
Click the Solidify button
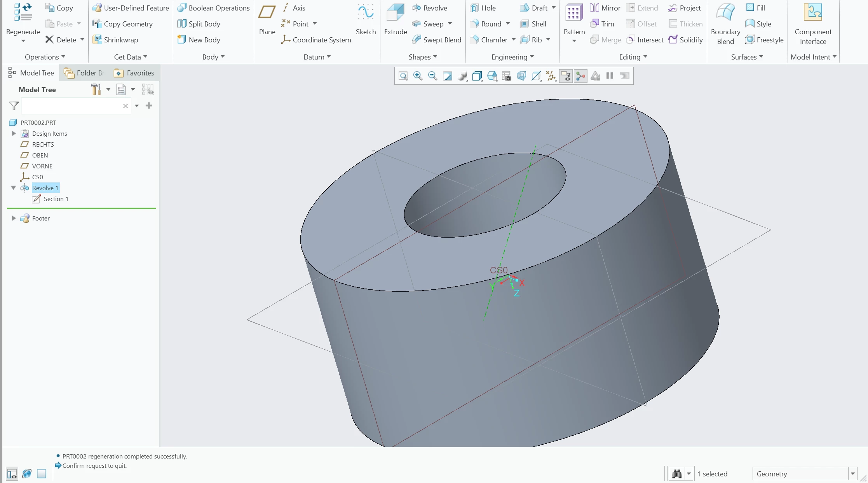pos(685,40)
